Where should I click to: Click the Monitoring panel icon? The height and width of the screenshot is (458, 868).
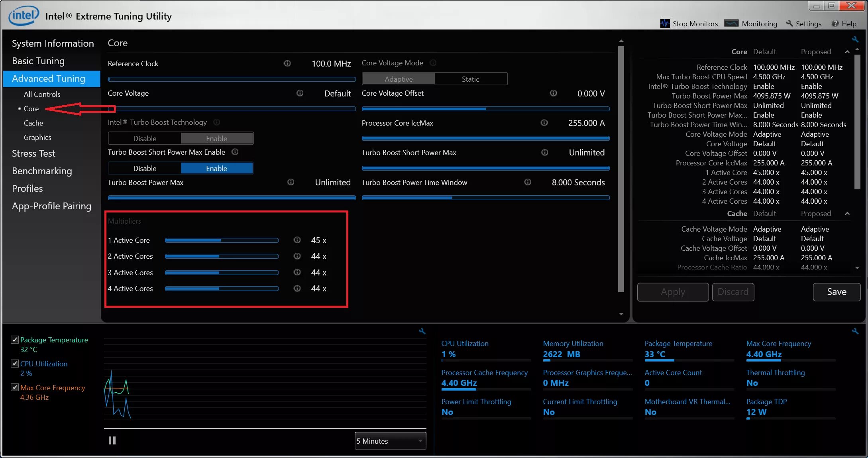[x=731, y=23]
